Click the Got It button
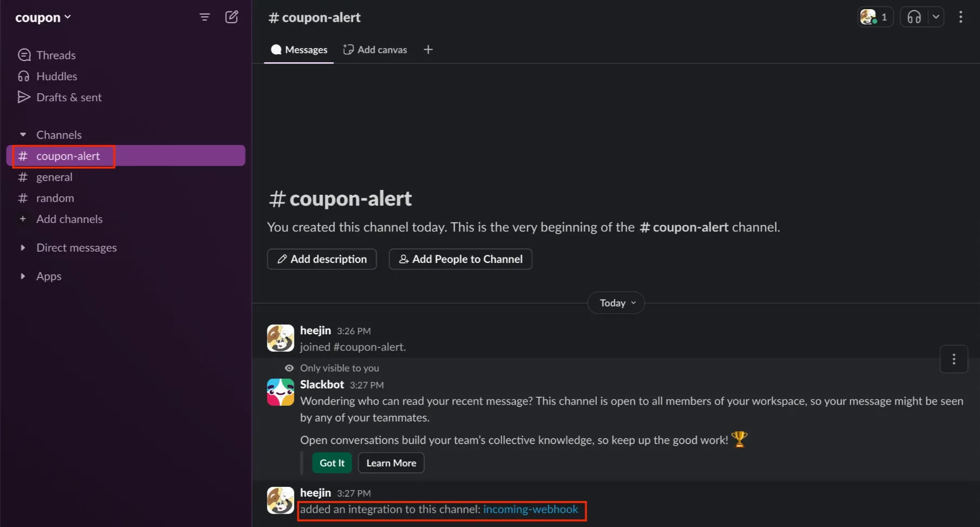This screenshot has width=980, height=527. [332, 463]
